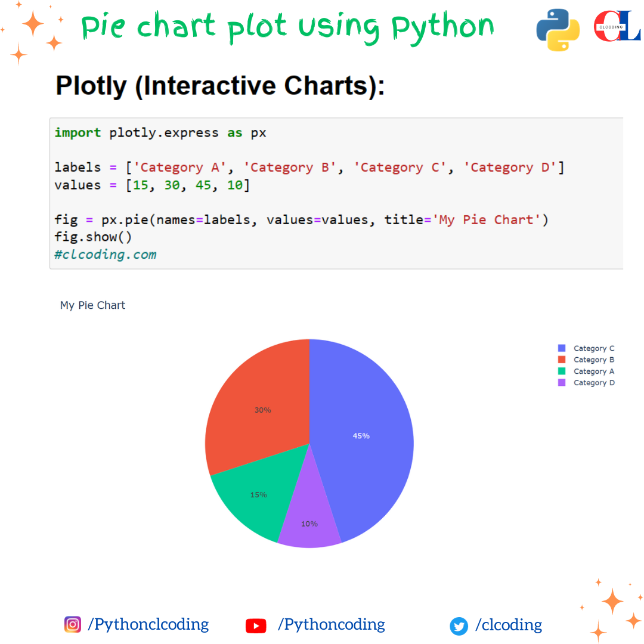Click the large orange sparkle bottom-right
This screenshot has height=644, width=644.
[x=612, y=601]
